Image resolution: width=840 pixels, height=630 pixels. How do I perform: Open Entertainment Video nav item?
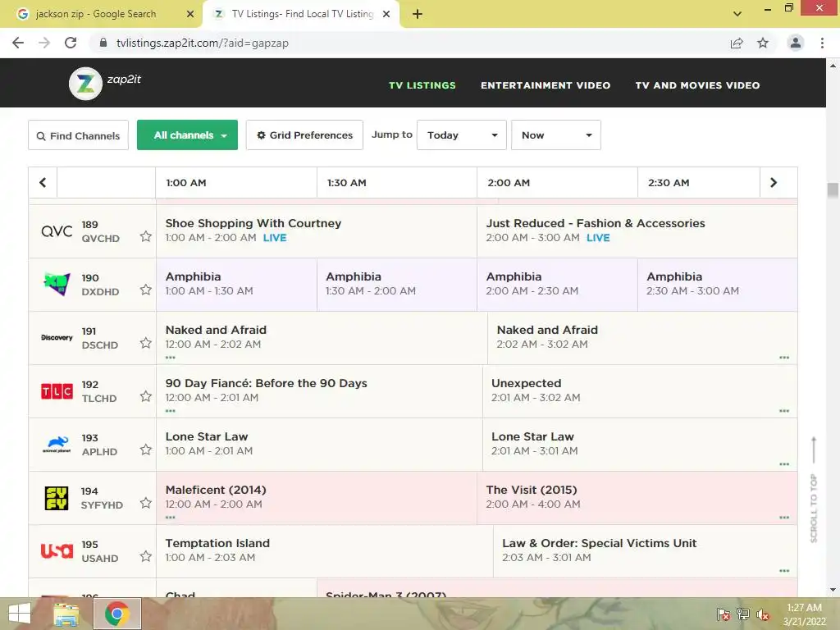546,85
